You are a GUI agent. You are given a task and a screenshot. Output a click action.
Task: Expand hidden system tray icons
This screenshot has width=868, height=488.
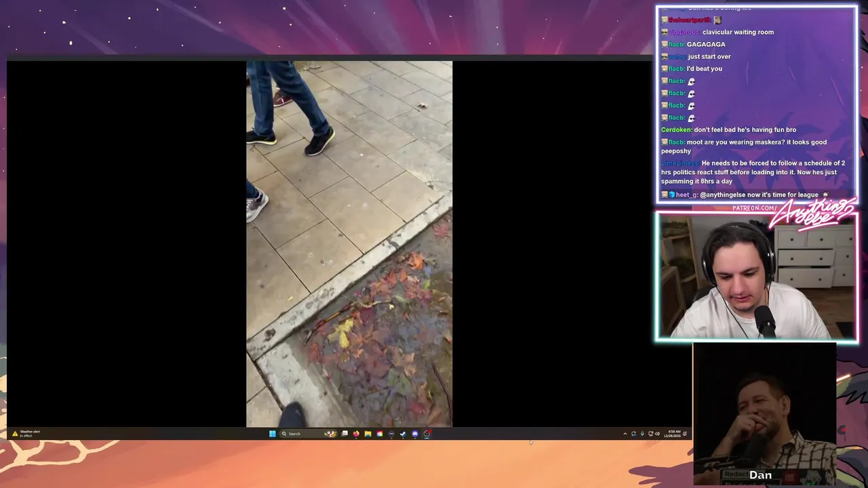pyautogui.click(x=625, y=434)
